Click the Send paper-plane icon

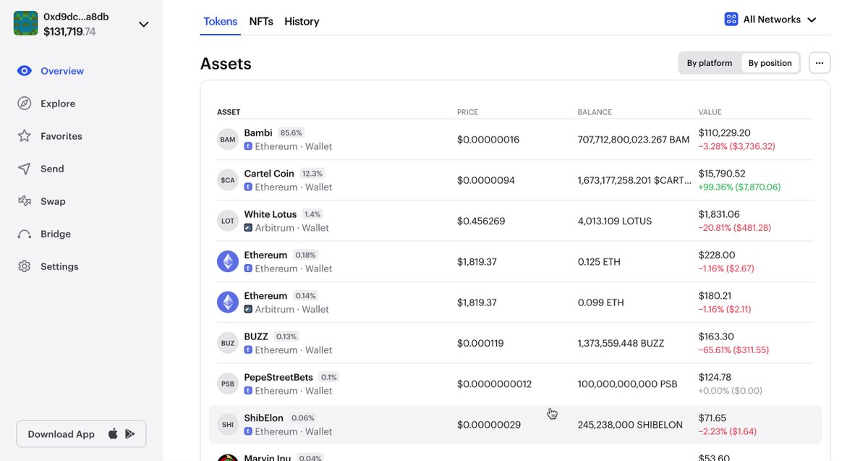(25, 169)
